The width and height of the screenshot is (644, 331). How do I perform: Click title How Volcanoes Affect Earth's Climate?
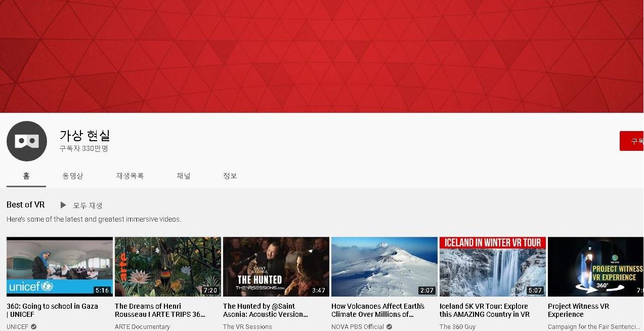378,310
